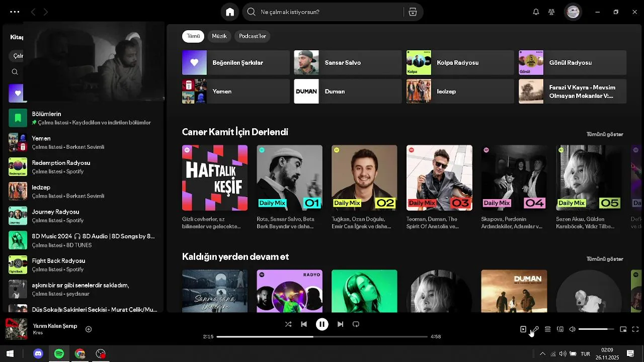Open the Redemption Radyosu library playlist

84,167
